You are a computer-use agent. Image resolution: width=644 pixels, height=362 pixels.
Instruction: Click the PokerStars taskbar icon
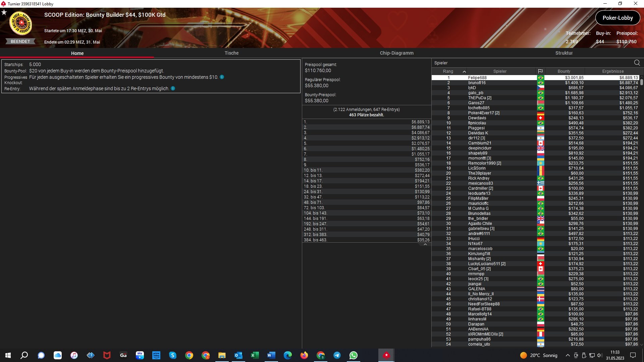386,355
